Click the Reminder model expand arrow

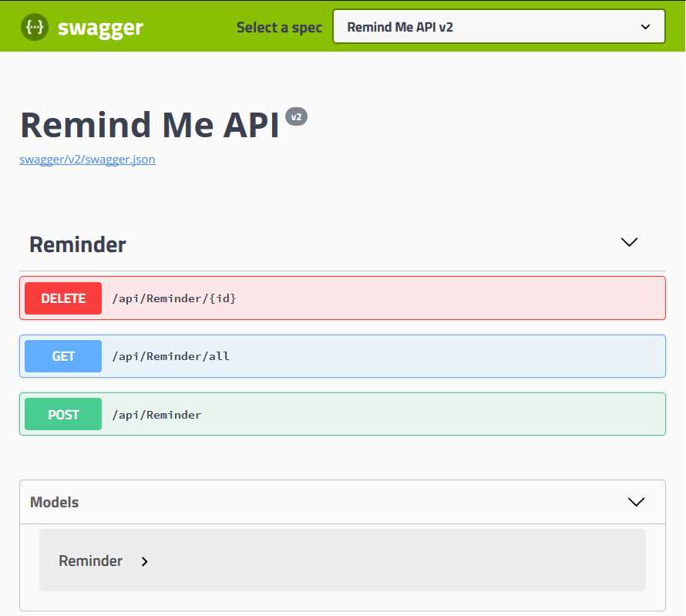click(x=144, y=561)
